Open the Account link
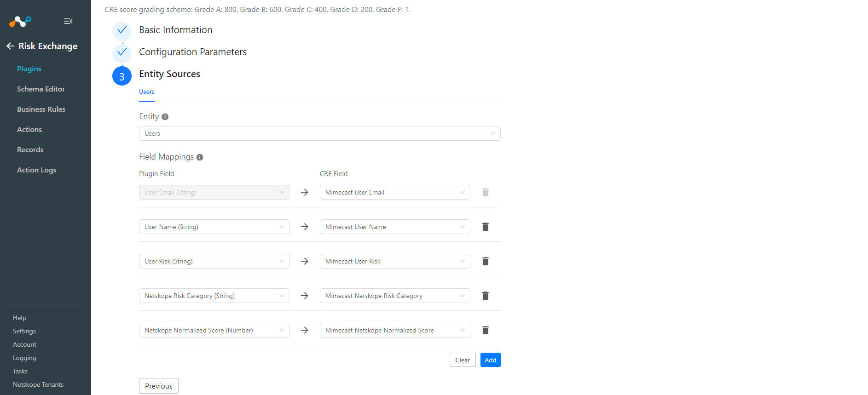The image size is (868, 395). tap(24, 344)
